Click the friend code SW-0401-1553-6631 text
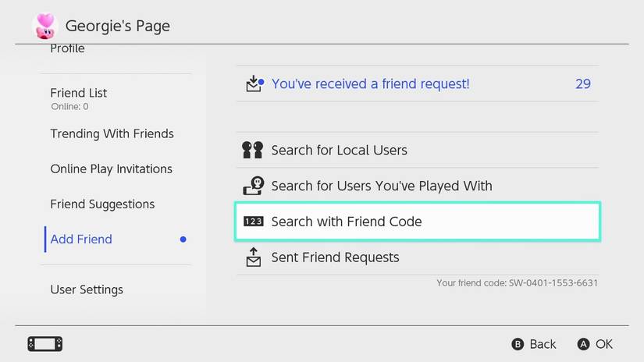 [x=517, y=282]
